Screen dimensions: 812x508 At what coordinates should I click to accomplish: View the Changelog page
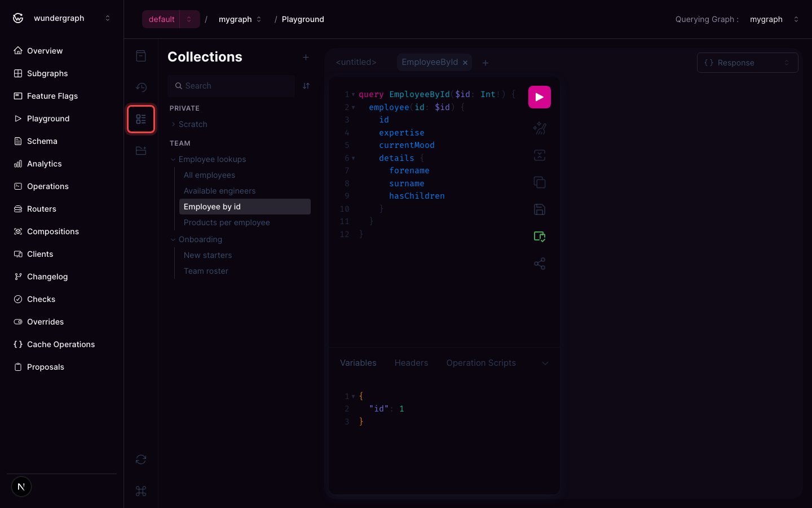pos(62,277)
